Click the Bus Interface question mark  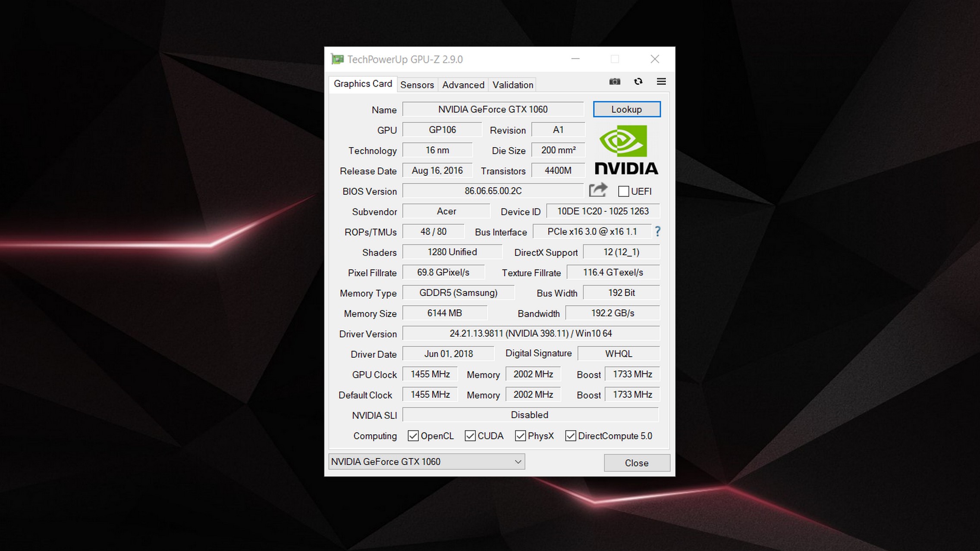pyautogui.click(x=657, y=232)
